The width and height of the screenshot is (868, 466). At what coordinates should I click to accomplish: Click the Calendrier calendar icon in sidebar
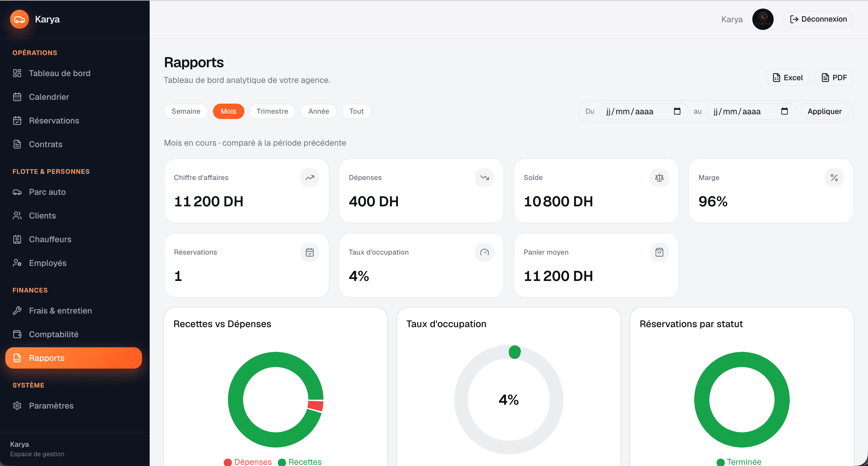point(17,97)
